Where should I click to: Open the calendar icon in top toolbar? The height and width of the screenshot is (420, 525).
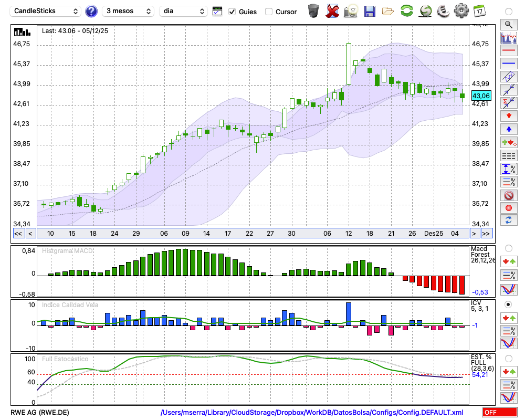[479, 11]
